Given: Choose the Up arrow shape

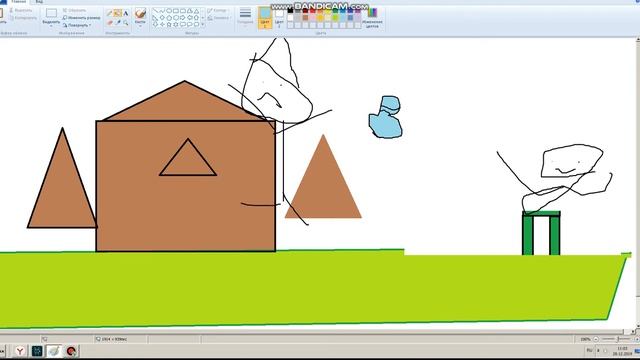Looking at the screenshot, I should coord(196,18).
